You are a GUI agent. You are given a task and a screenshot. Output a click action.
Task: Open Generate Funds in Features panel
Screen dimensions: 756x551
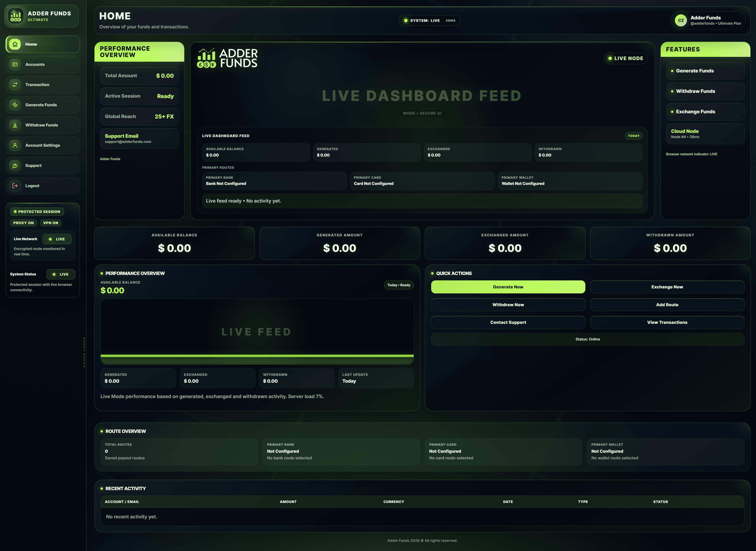point(705,71)
